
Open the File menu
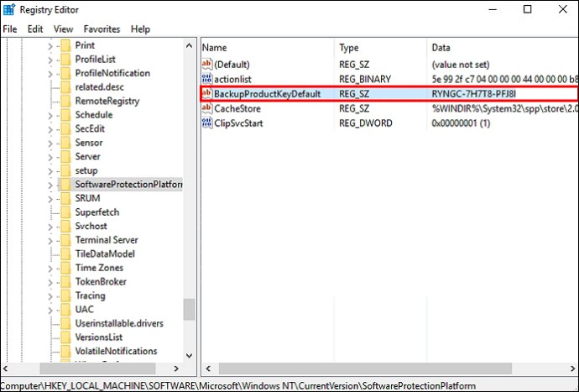point(10,29)
